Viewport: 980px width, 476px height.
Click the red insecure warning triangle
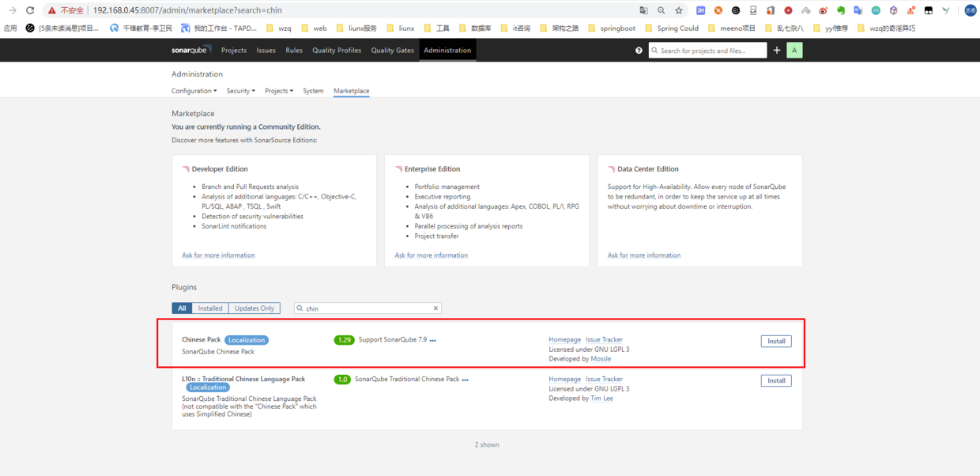pyautogui.click(x=52, y=10)
